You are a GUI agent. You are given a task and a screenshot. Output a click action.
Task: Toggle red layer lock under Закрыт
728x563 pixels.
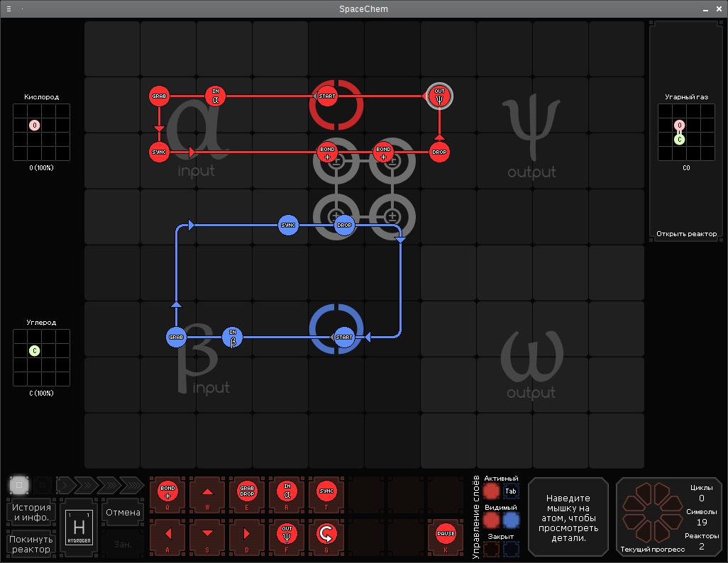click(x=491, y=549)
